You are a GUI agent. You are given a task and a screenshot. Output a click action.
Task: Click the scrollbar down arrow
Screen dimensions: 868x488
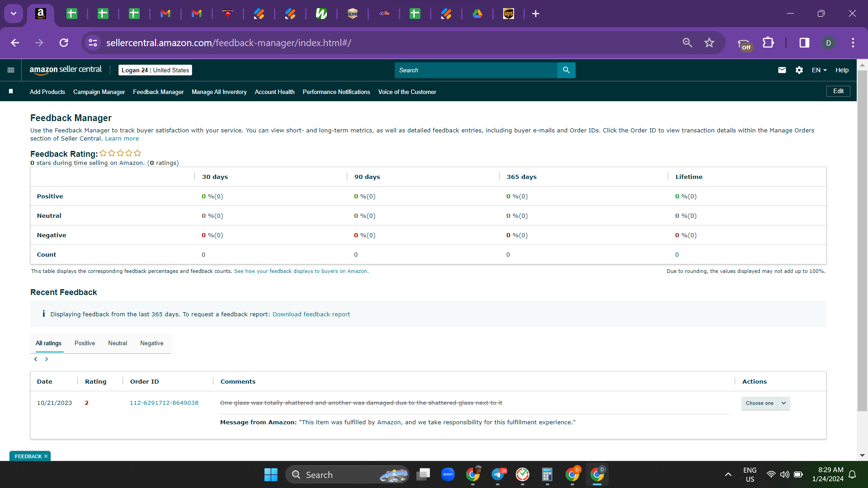coord(862,455)
